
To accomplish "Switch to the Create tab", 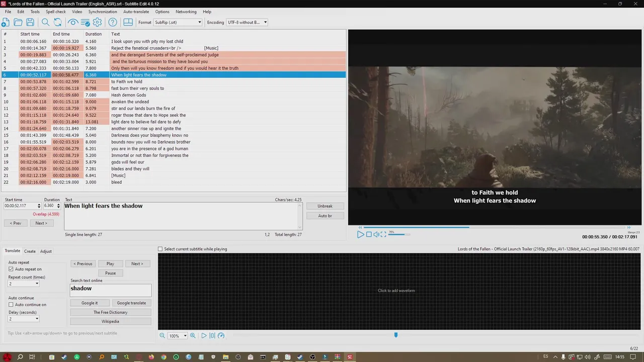I will tap(30, 251).
